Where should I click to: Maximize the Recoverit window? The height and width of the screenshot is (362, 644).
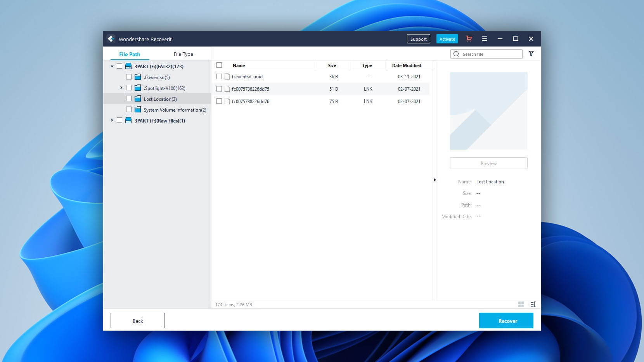[516, 39]
